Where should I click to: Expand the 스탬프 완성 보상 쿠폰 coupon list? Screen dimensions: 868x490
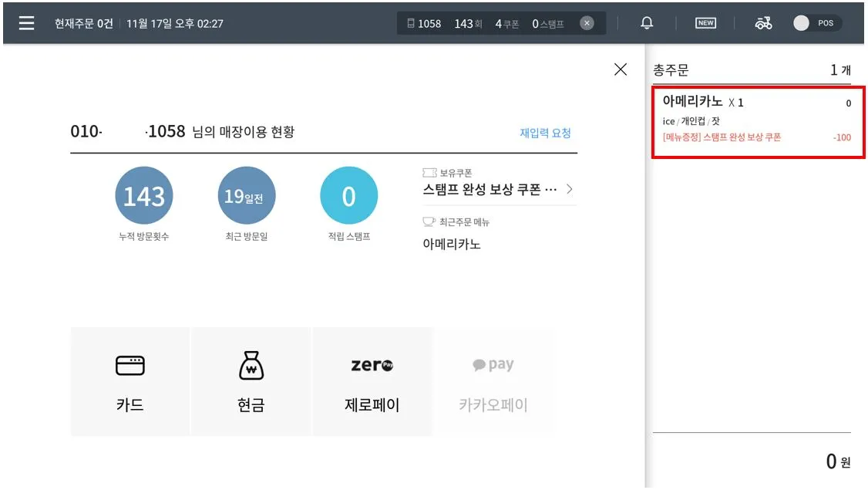point(499,190)
